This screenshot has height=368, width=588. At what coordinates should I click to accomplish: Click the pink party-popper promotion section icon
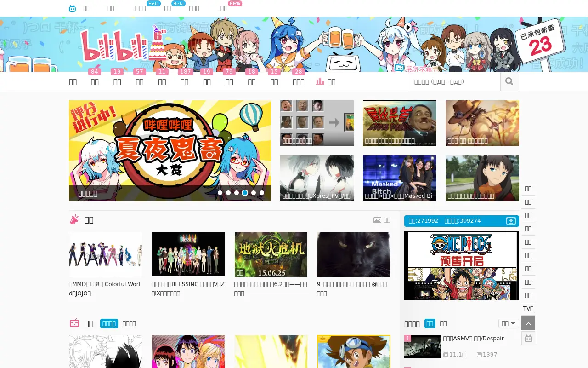coord(74,220)
